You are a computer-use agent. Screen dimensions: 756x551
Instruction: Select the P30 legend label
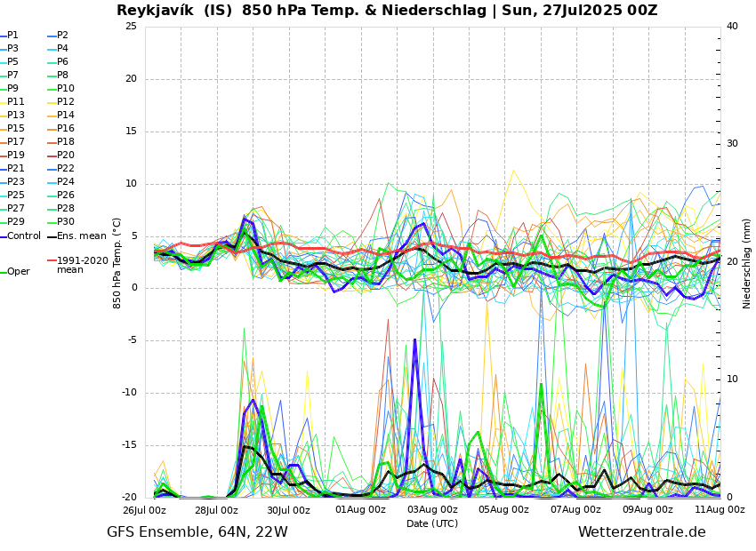(x=66, y=222)
